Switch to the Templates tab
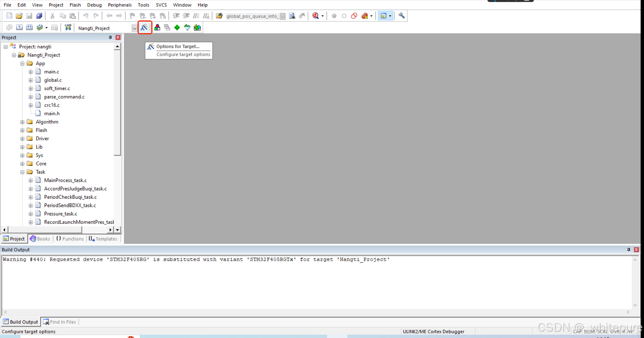 [x=103, y=239]
